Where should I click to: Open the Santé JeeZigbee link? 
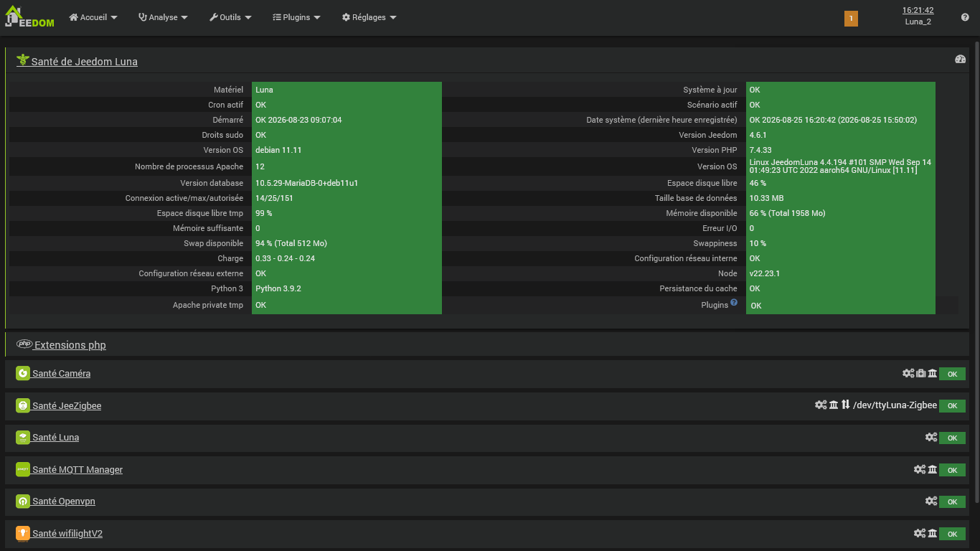pyautogui.click(x=67, y=405)
